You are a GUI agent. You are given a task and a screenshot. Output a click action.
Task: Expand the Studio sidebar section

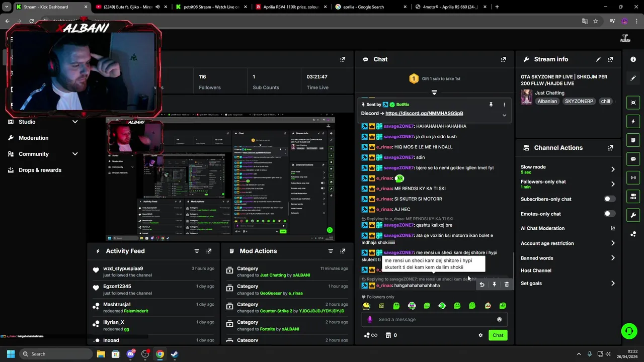click(x=75, y=122)
